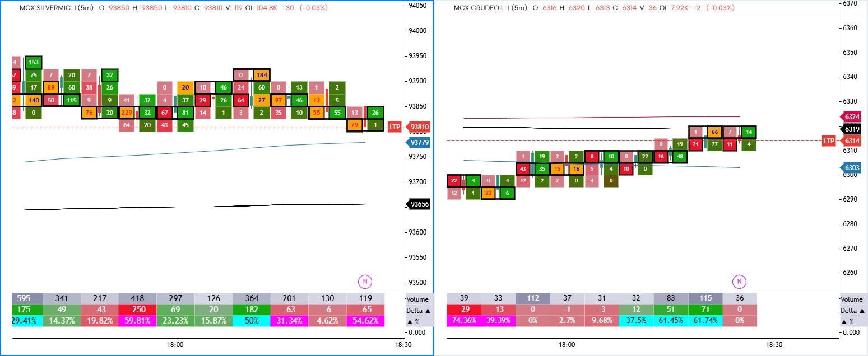Click volume value 36 in CRUDEOIL legend

click(652, 8)
